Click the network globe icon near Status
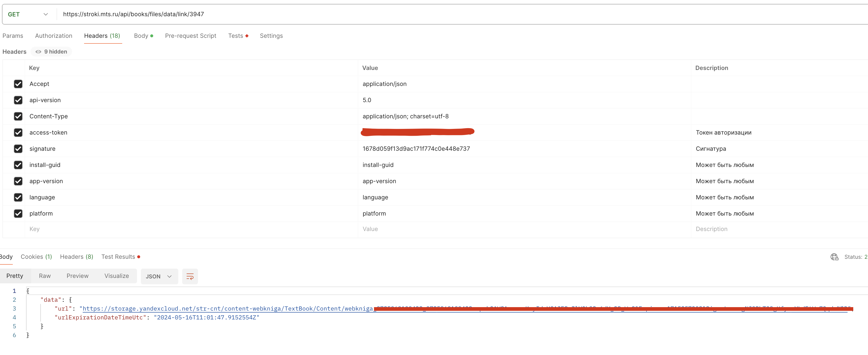Viewport: 868px width, 355px height. (x=834, y=257)
